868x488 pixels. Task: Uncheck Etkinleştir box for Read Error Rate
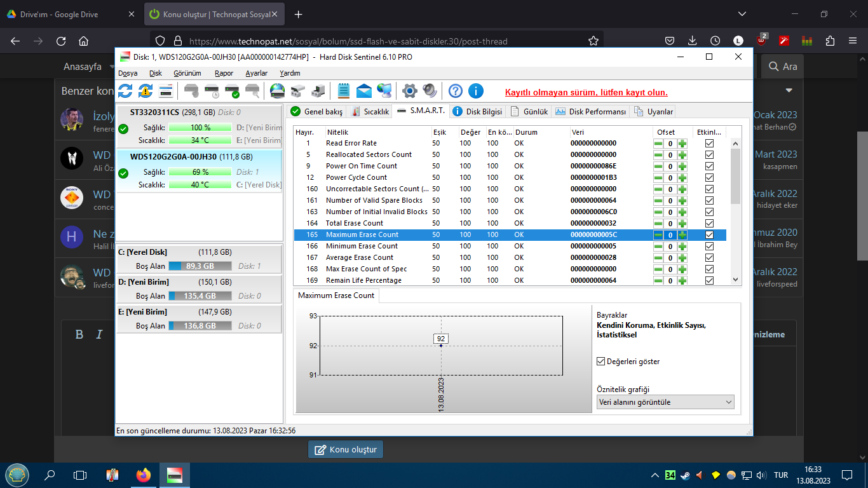tap(710, 144)
